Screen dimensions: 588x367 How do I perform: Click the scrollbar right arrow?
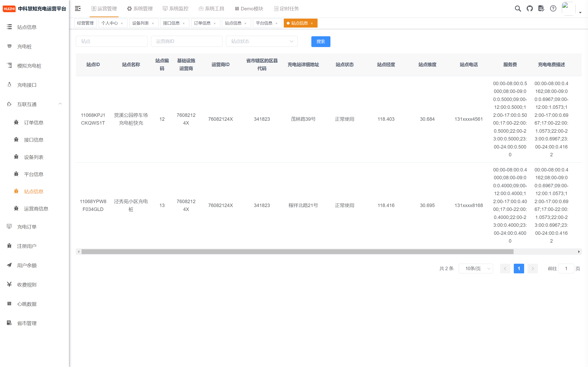[x=579, y=252]
